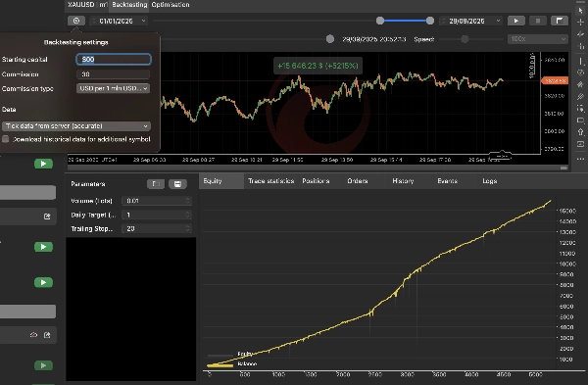Start the backtest with play button
This screenshot has height=385, width=588.
pyautogui.click(x=516, y=21)
